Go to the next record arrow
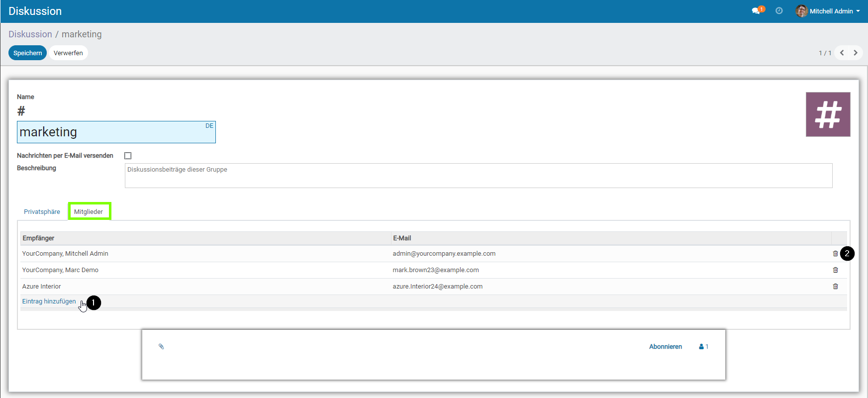The height and width of the screenshot is (398, 868). click(856, 53)
